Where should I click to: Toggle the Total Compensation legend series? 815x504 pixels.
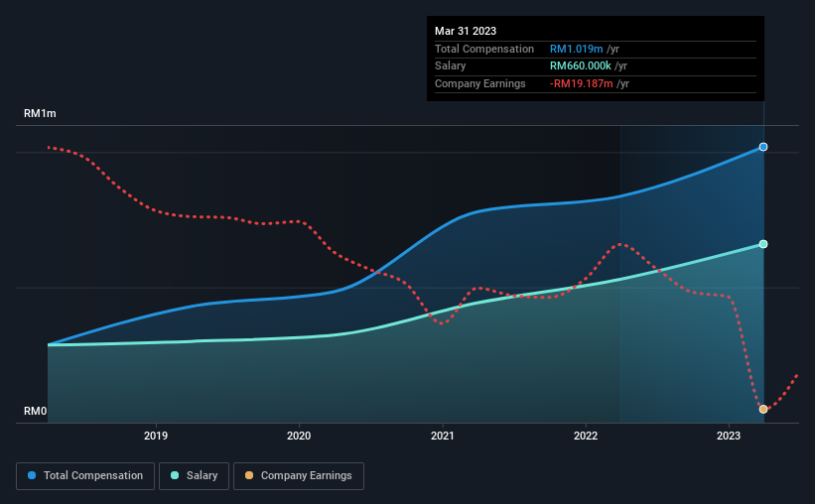85,475
